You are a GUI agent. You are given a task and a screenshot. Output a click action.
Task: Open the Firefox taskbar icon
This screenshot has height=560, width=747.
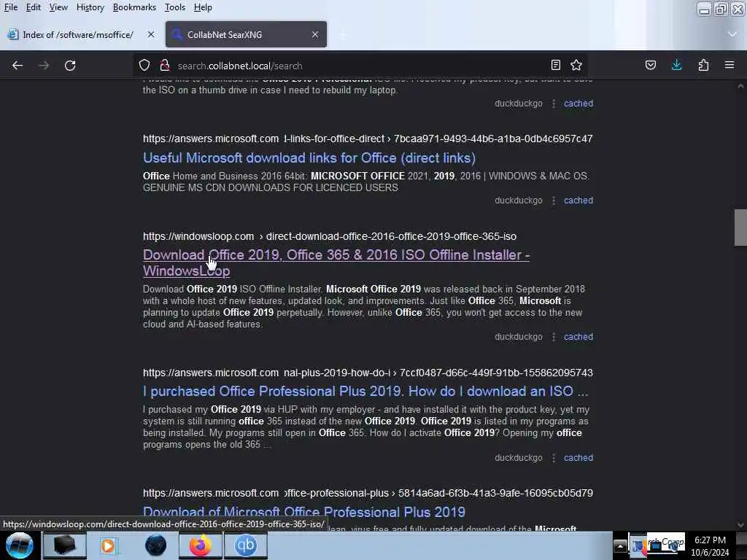point(201,545)
